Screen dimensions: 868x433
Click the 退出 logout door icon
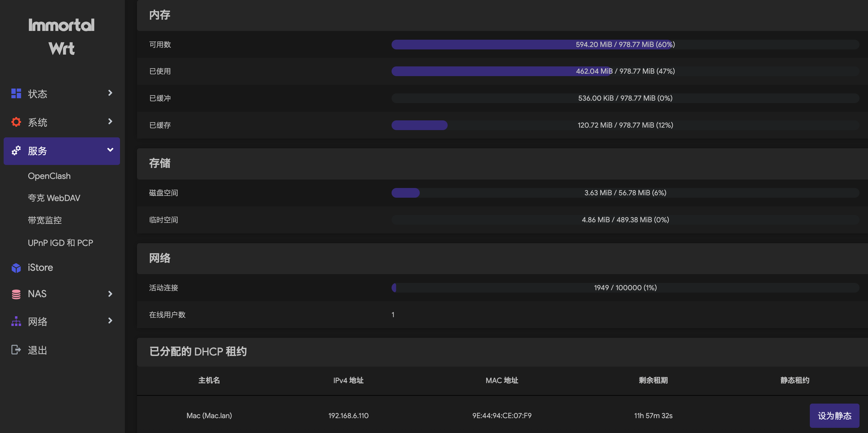pyautogui.click(x=16, y=350)
